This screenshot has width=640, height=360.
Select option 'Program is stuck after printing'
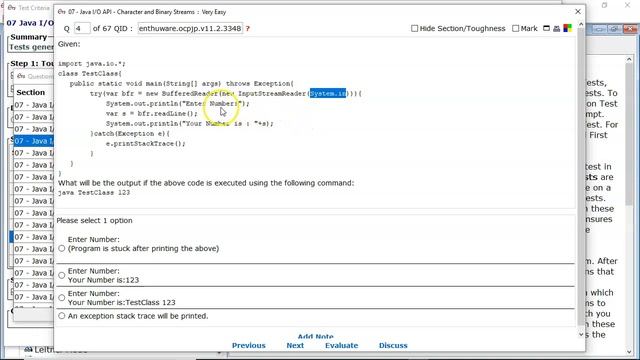click(62, 248)
